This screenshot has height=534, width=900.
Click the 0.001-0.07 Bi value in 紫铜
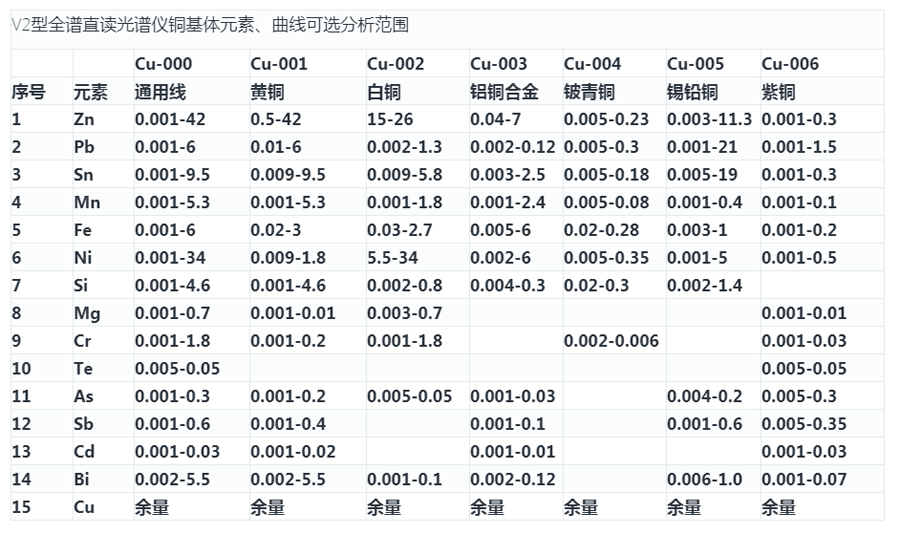[x=804, y=479]
